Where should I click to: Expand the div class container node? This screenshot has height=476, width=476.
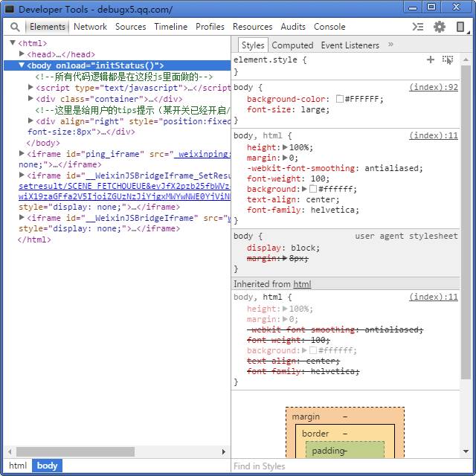[x=30, y=98]
